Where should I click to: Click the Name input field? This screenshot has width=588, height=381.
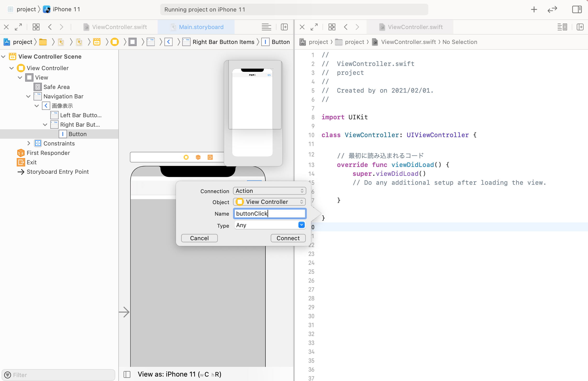pos(269,214)
